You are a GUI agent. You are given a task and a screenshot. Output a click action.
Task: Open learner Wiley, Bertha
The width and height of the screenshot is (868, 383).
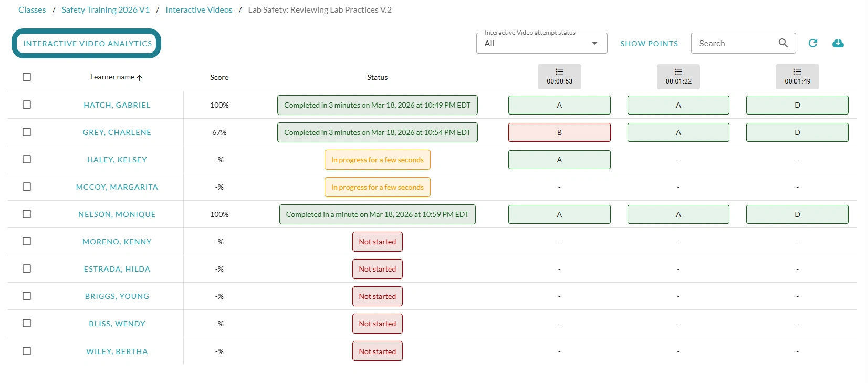pyautogui.click(x=117, y=351)
